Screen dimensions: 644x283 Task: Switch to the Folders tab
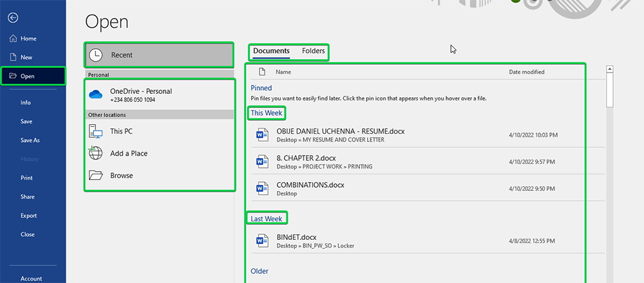pyautogui.click(x=314, y=51)
